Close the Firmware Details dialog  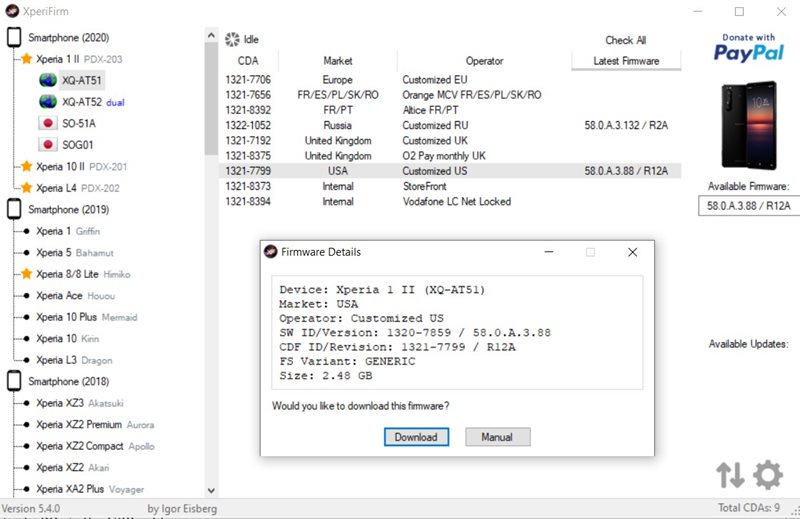[633, 252]
